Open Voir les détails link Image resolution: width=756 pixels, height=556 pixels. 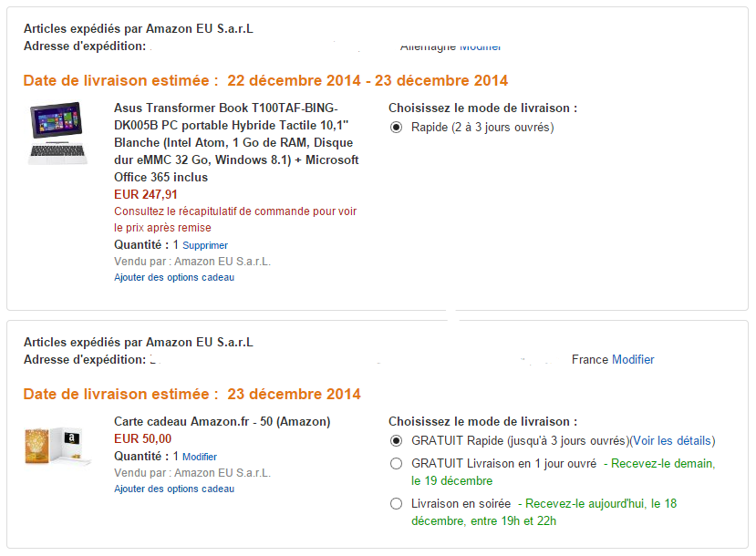672,441
